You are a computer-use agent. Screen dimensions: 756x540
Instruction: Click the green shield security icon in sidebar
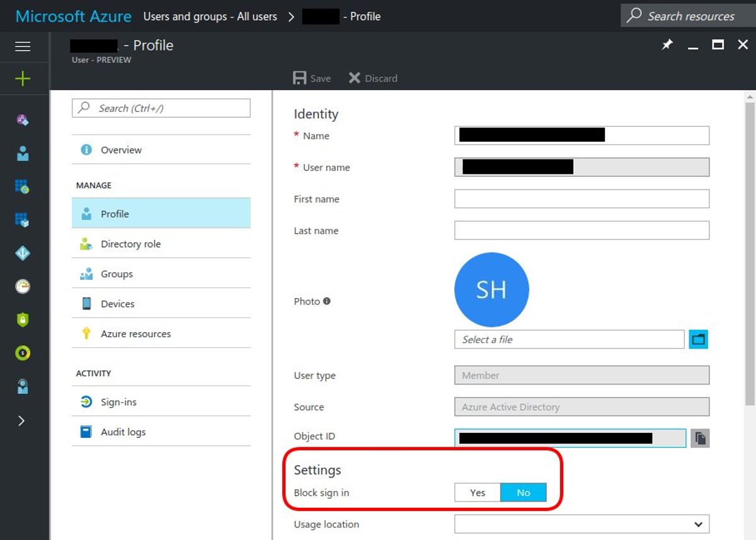click(23, 319)
